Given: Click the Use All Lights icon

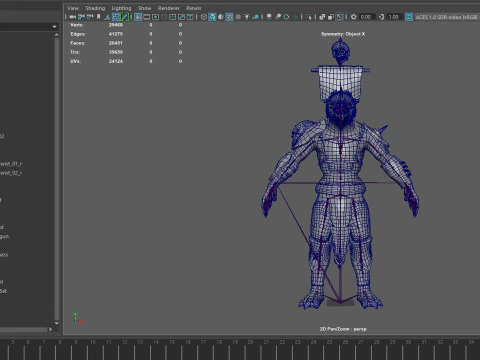Looking at the screenshot, I should [247, 17].
